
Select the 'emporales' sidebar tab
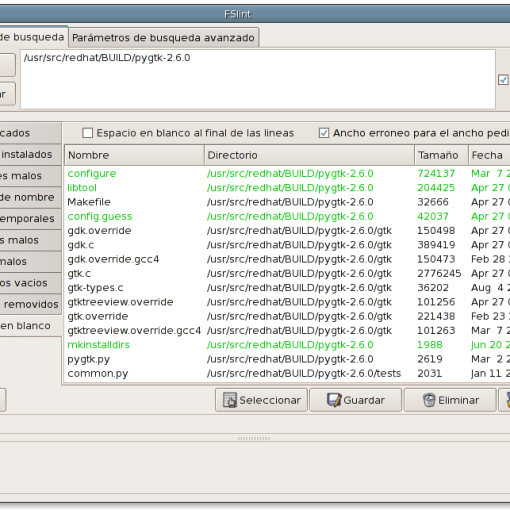click(x=30, y=218)
